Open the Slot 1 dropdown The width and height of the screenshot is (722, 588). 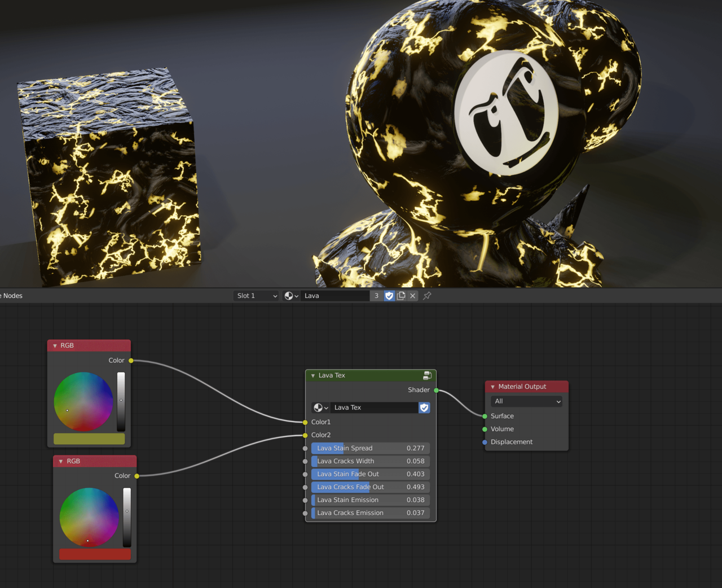257,296
